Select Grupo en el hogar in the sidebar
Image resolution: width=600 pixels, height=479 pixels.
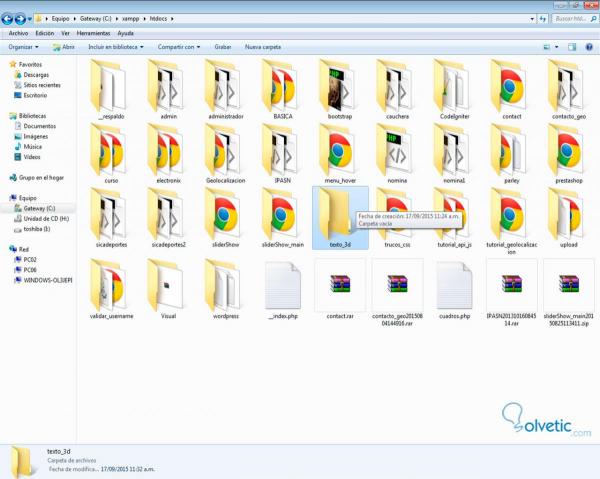(x=41, y=178)
